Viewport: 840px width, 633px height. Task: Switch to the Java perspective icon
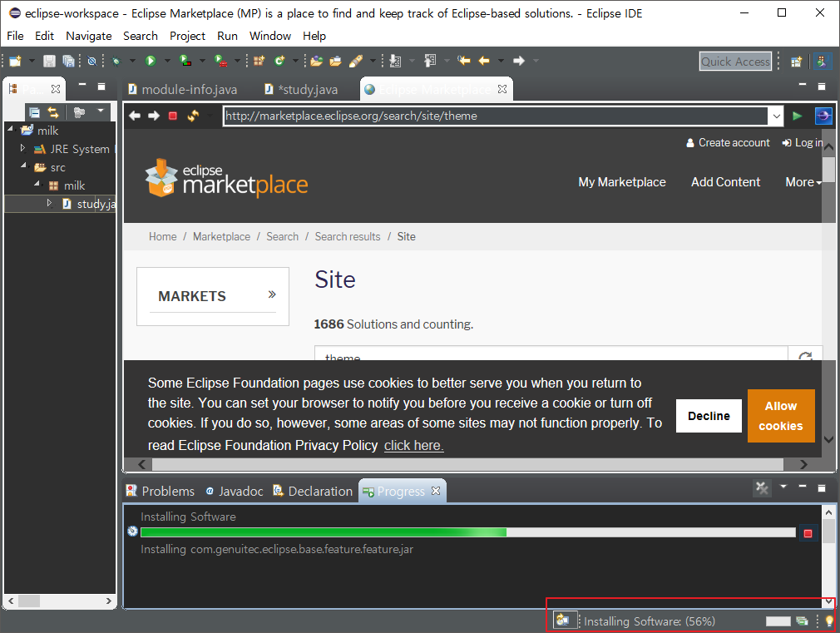[823, 61]
